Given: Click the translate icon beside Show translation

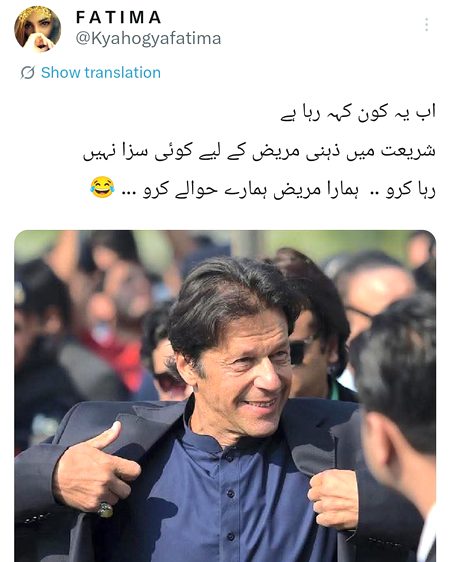Looking at the screenshot, I should point(27,72).
